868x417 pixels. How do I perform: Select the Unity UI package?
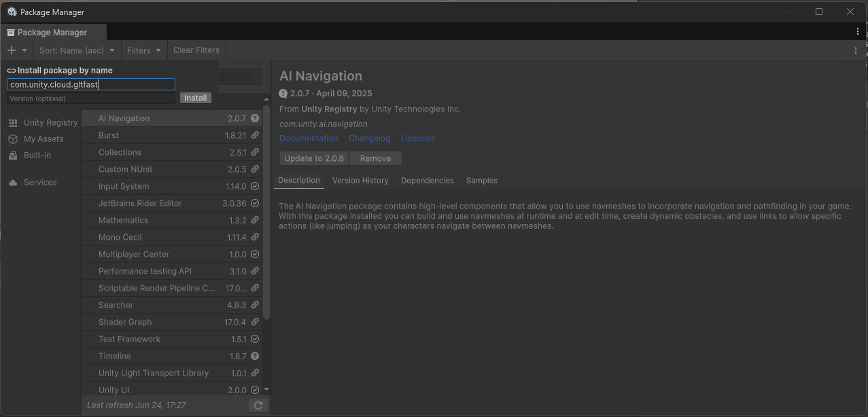(171, 389)
